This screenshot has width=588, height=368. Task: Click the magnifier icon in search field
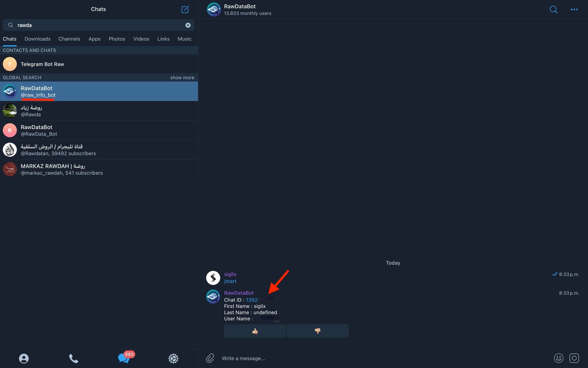click(11, 25)
